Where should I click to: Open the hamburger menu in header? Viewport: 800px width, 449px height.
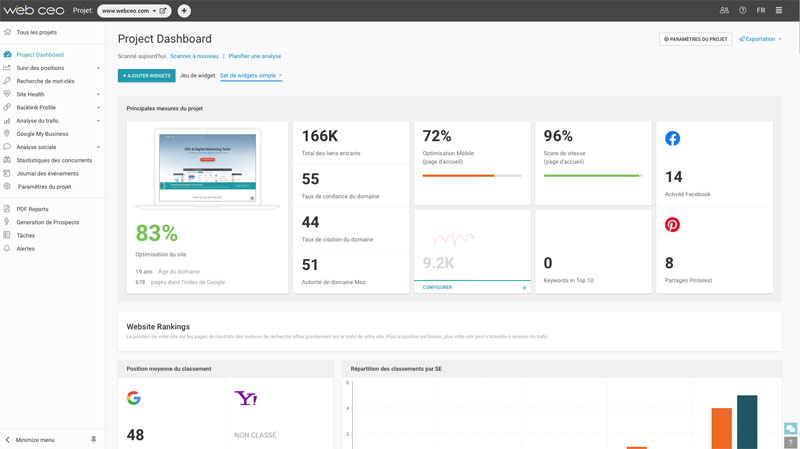point(779,10)
